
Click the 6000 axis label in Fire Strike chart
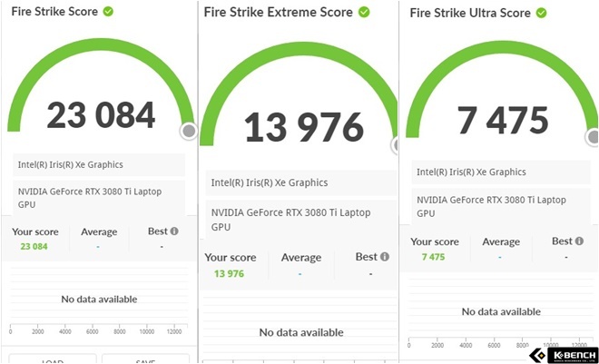tap(92, 331)
